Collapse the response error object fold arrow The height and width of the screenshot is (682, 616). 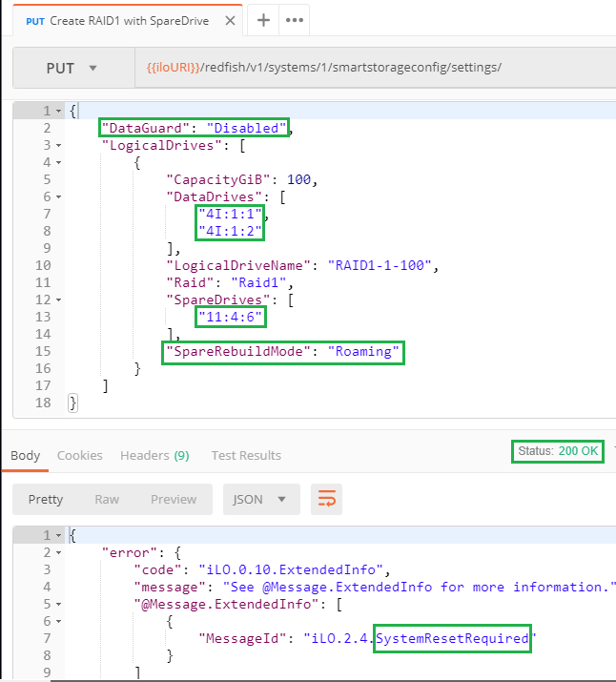(59, 553)
